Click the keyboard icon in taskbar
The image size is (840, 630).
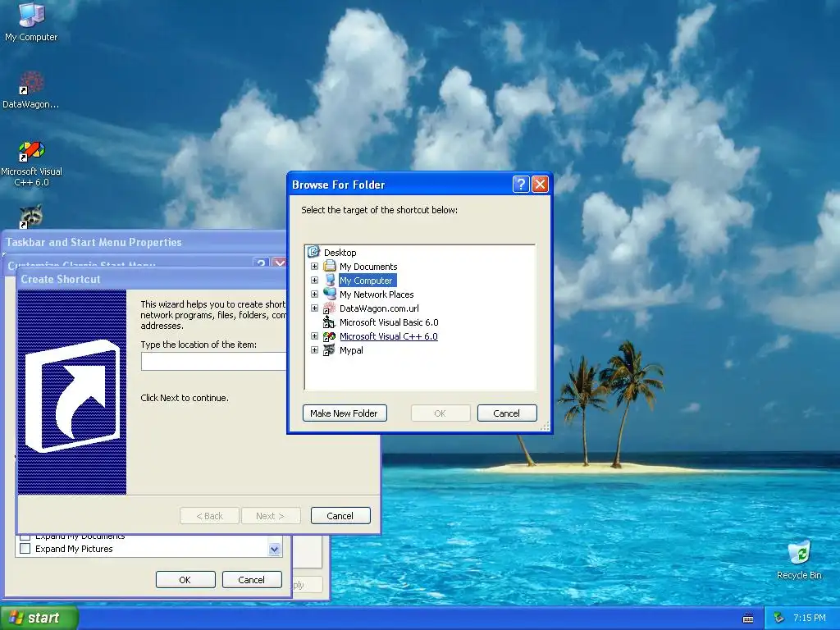tap(748, 619)
